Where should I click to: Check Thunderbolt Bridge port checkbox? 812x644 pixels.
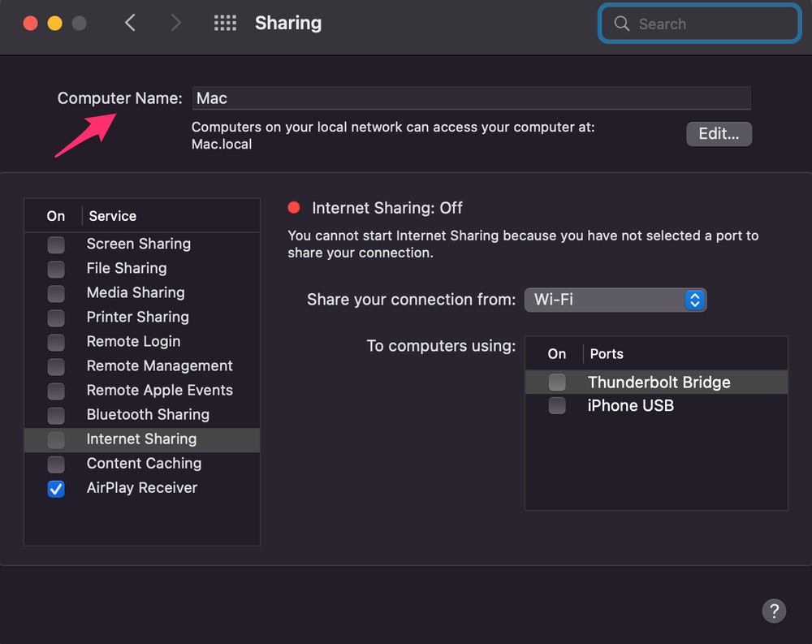click(x=557, y=383)
